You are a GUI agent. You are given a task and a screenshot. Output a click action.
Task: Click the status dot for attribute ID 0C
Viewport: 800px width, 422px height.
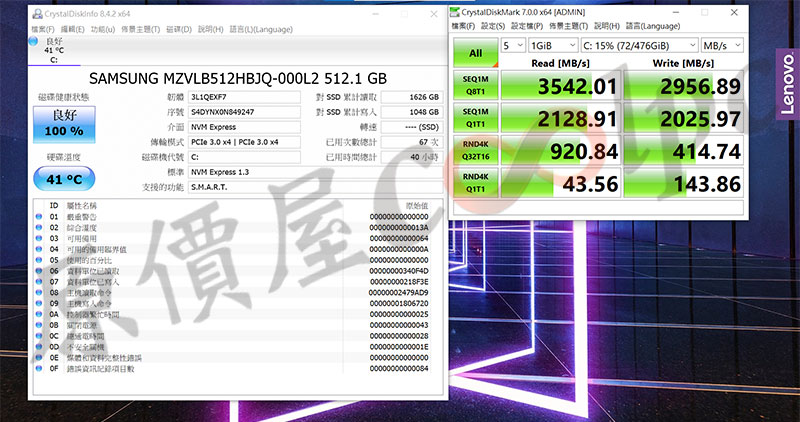pos(39,336)
